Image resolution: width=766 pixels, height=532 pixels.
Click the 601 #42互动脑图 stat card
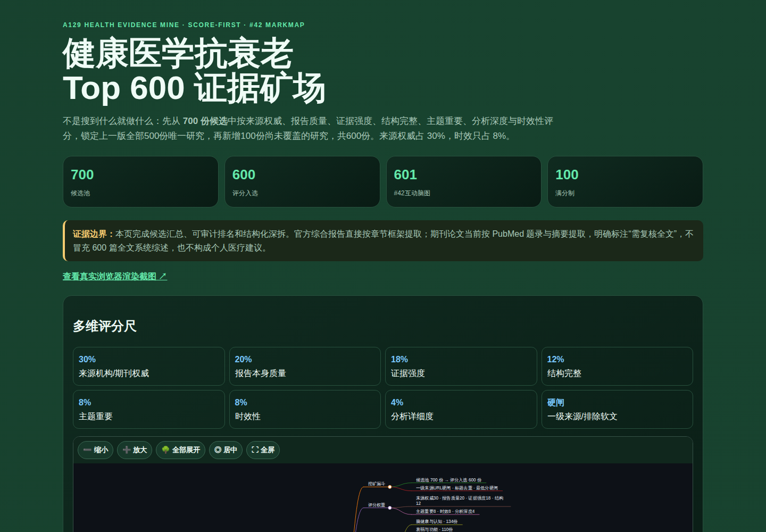point(464,181)
